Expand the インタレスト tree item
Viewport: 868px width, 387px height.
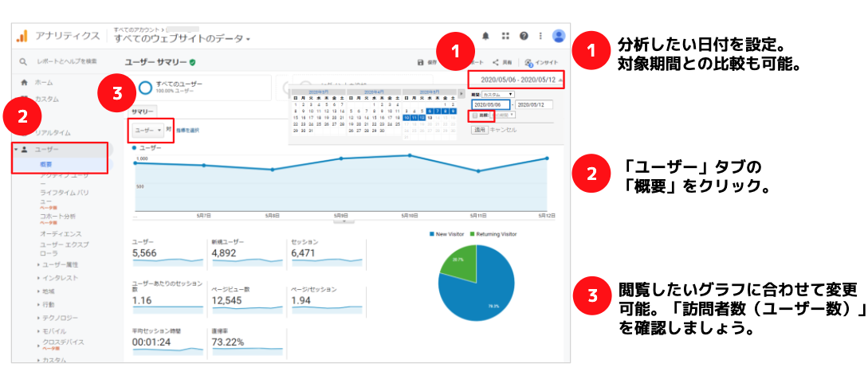point(37,278)
